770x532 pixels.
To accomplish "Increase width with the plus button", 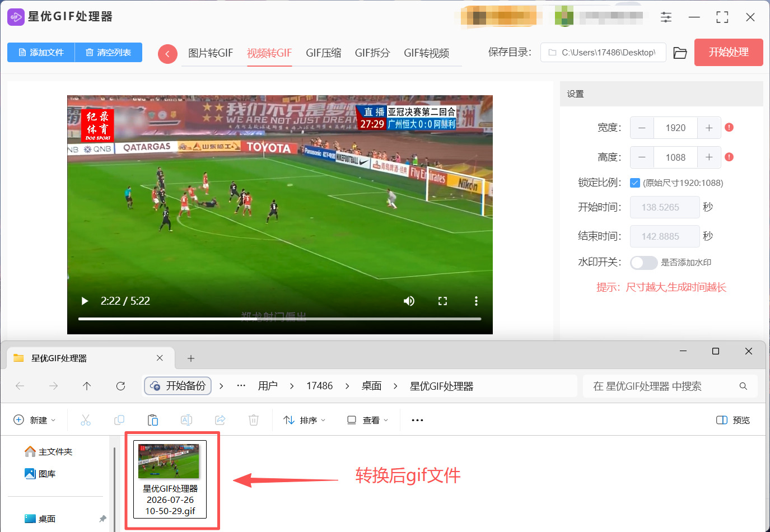I will (709, 128).
